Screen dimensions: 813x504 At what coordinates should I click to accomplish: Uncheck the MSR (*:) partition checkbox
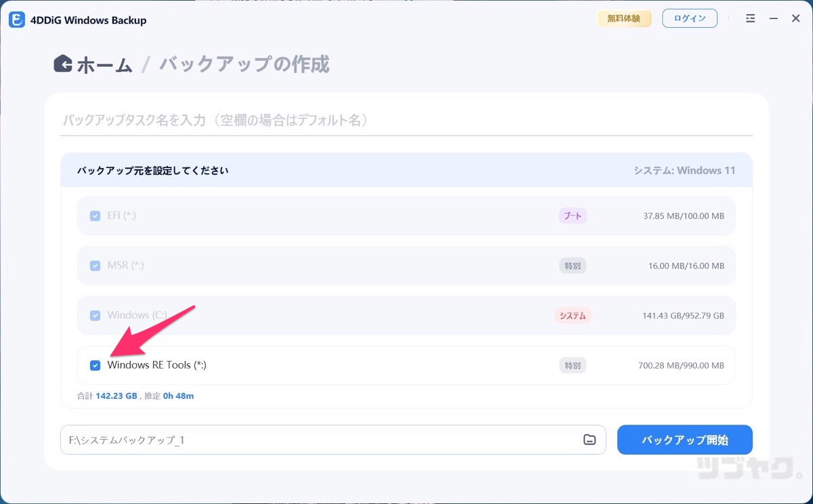point(95,265)
